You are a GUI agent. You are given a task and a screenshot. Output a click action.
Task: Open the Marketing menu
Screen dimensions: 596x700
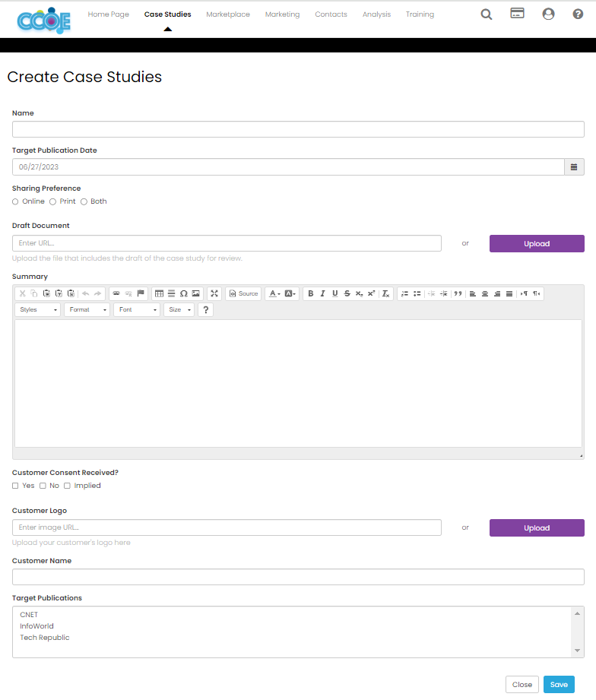coord(283,14)
